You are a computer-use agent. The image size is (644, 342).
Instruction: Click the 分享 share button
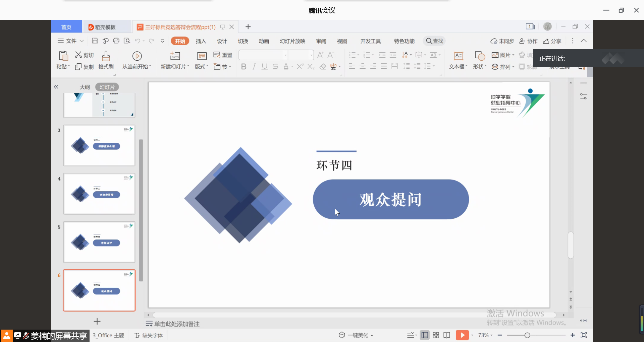coord(552,41)
